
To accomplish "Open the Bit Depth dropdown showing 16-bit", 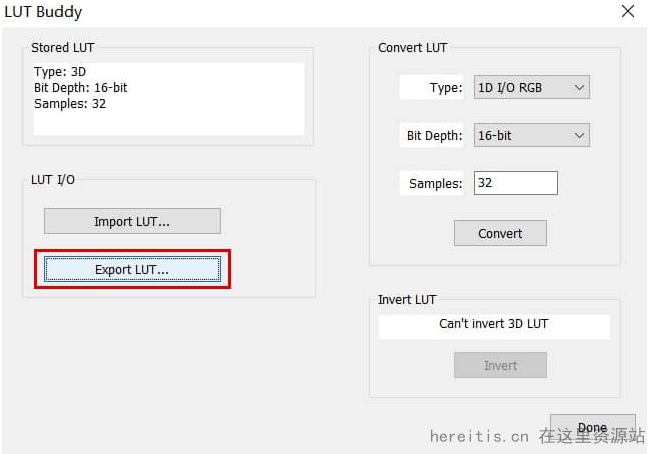I will coord(531,135).
